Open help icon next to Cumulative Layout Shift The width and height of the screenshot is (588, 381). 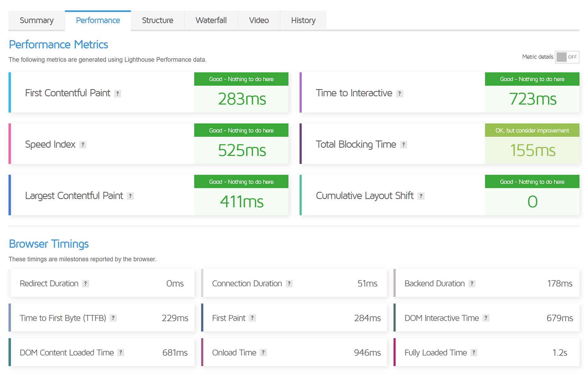tap(421, 196)
